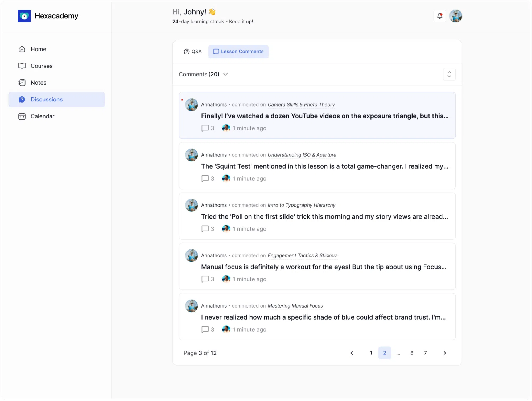This screenshot has height=401, width=532.
Task: Go to Home in the sidebar
Action: 56,49
